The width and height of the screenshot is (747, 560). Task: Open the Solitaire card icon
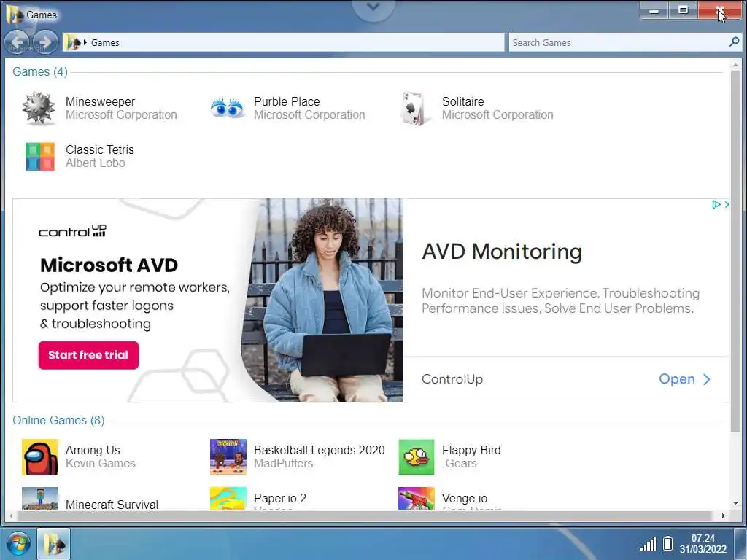[414, 109]
